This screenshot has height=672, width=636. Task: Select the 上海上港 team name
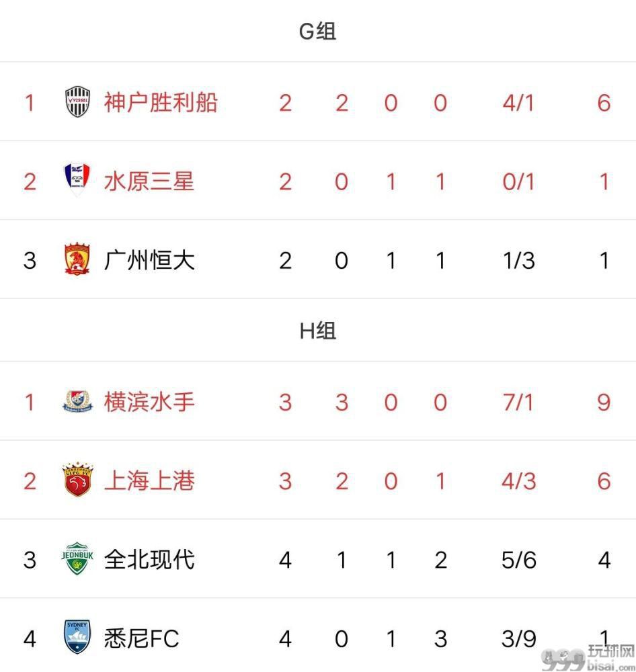point(149,481)
